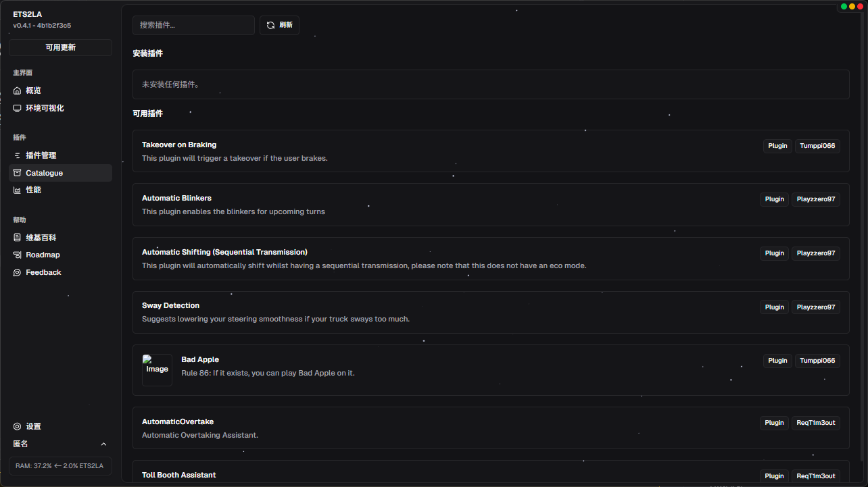Select the Bad Apple plugin thumbnail image
The width and height of the screenshot is (868, 487).
[x=157, y=370]
